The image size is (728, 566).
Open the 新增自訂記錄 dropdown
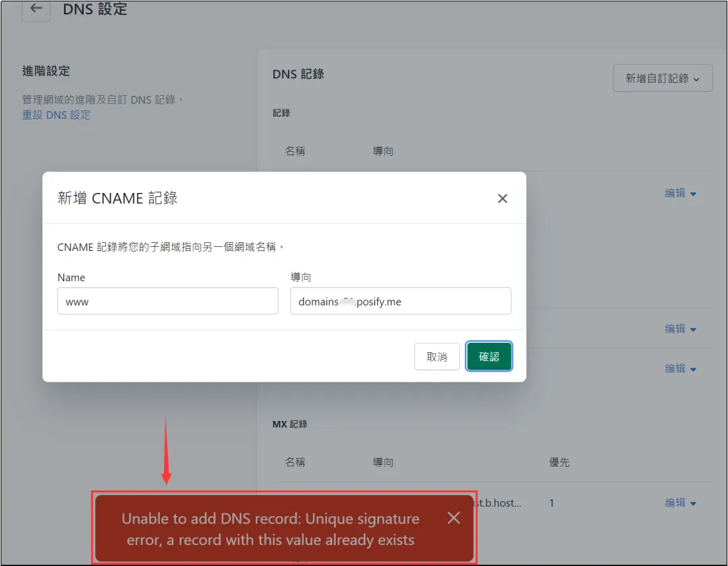point(662,78)
